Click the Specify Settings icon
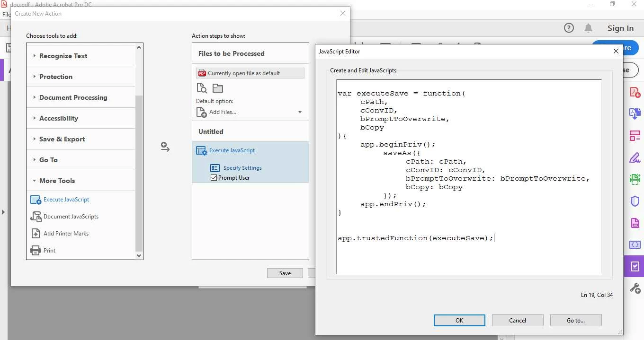Image resolution: width=644 pixels, height=340 pixels. (215, 168)
